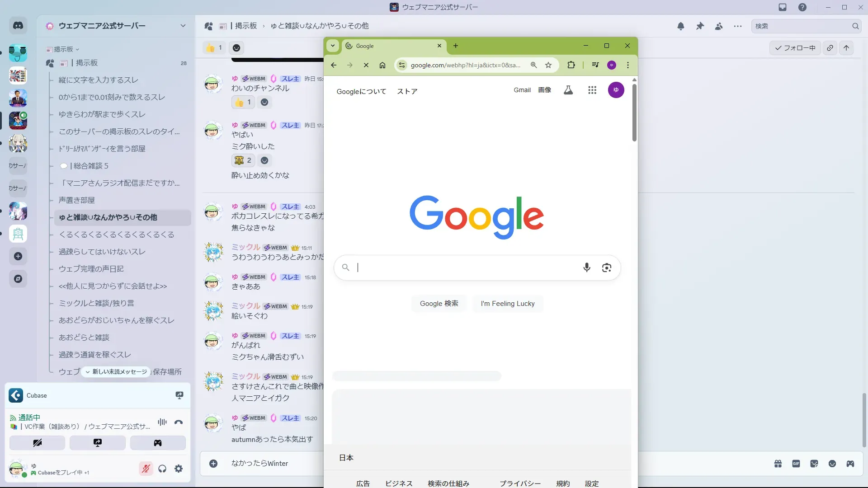
Task: Open the notification bell settings
Action: pos(681,26)
